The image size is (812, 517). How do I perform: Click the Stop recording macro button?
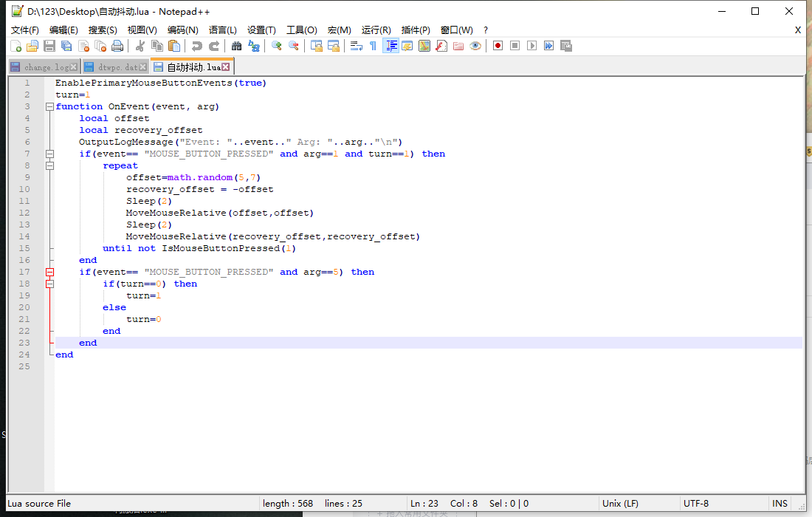515,46
